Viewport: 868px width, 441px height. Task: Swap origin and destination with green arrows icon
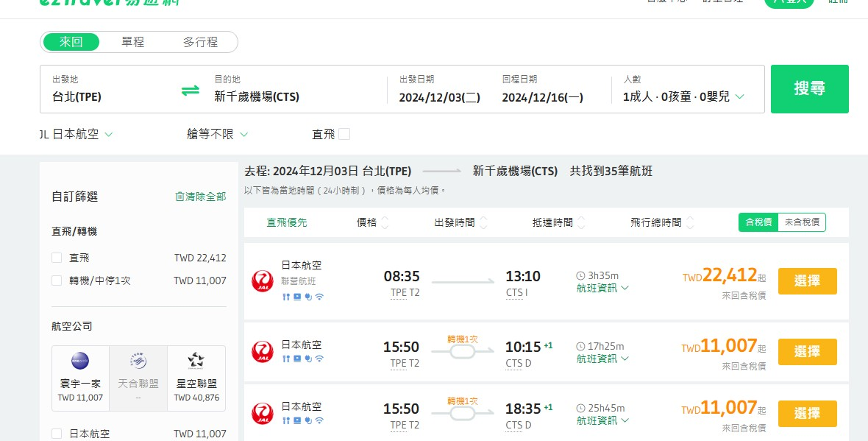191,91
